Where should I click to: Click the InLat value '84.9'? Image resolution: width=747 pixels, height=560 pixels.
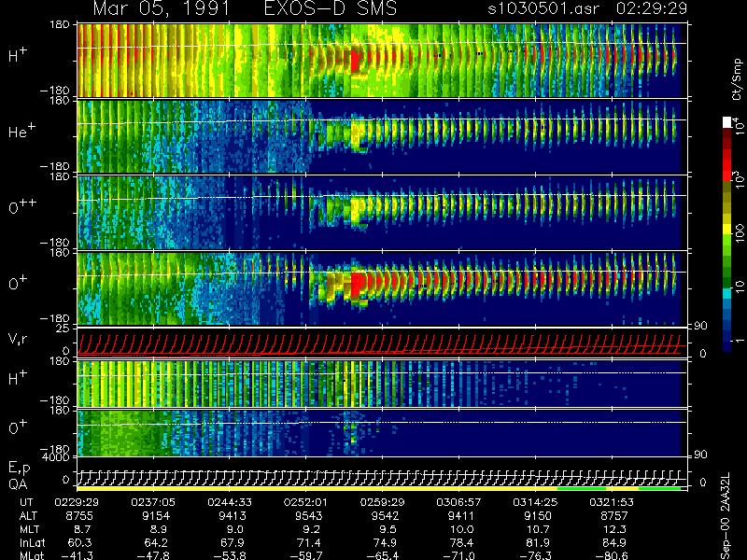[x=614, y=543]
